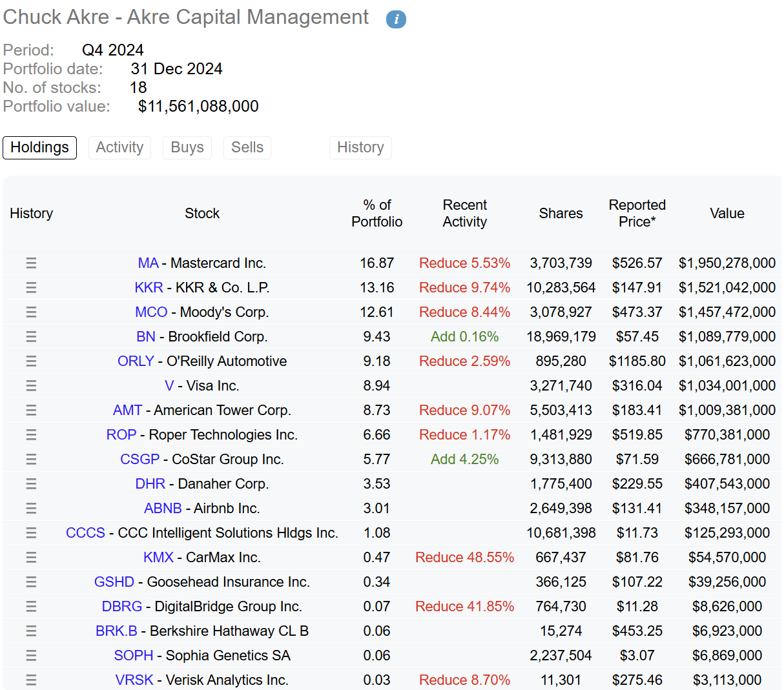Open the DBRG ticker link
This screenshot has width=784, height=690.
[x=122, y=606]
